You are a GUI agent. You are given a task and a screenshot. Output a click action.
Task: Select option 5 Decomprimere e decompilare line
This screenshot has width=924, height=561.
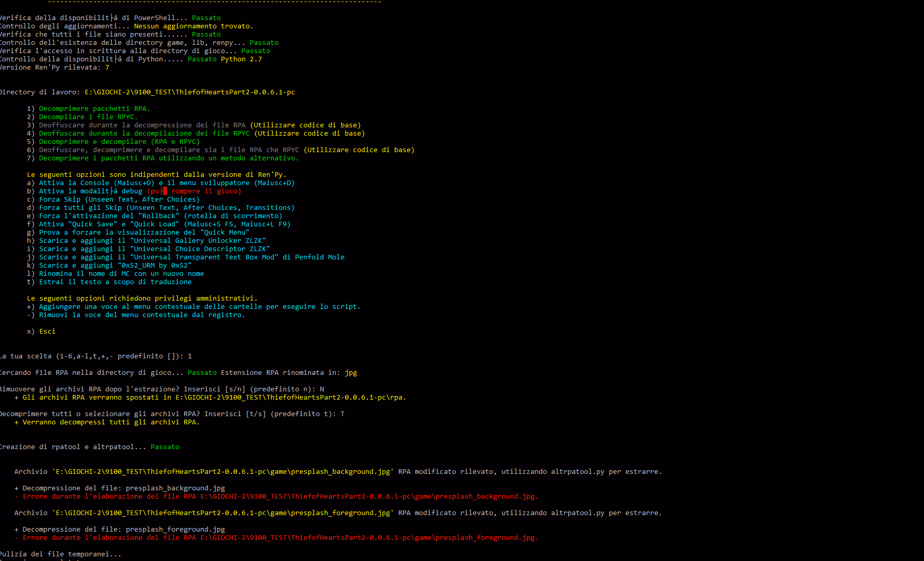tap(119, 142)
